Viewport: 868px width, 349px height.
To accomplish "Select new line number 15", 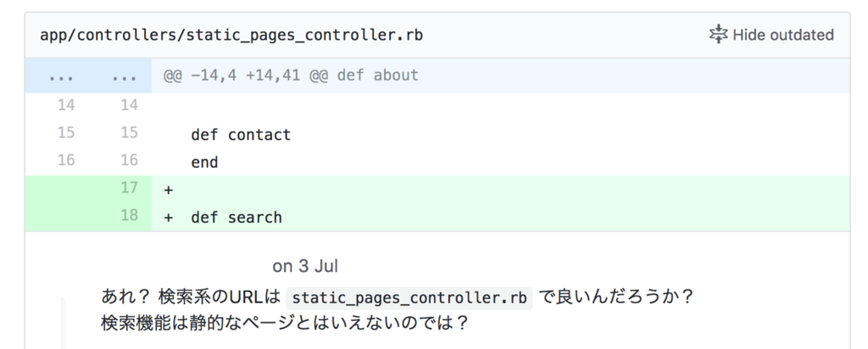I will [x=129, y=133].
